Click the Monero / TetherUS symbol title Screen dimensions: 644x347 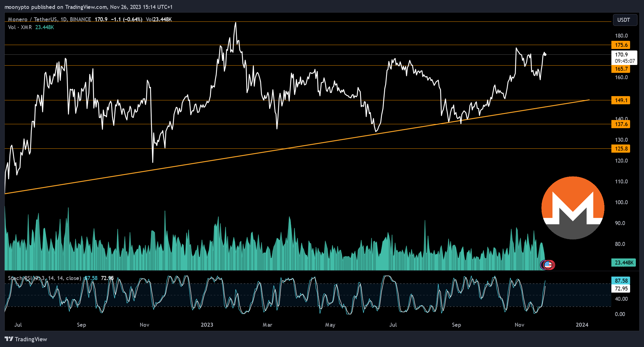[x=50, y=19]
